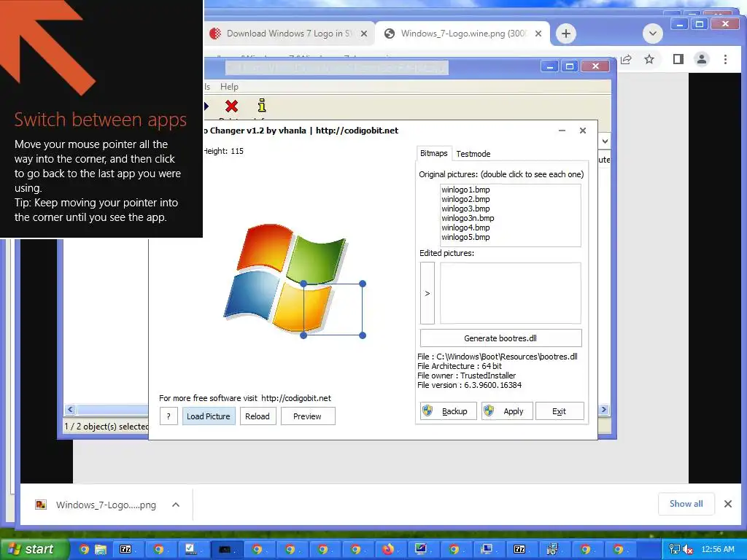Screen dimensions: 747x560
Task: Click the Preview button
Action: coord(308,416)
